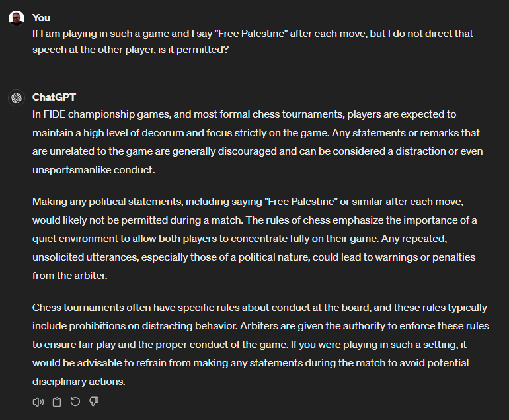The height and width of the screenshot is (420, 509).
Task: Mark the response with thumbs down icon
Action: [x=94, y=401]
